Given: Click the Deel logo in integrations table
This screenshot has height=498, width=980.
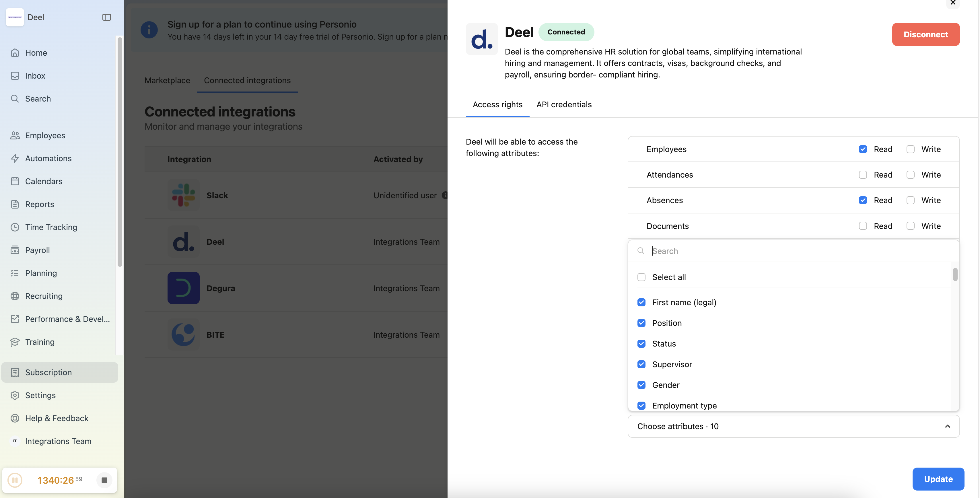Looking at the screenshot, I should coord(183,242).
